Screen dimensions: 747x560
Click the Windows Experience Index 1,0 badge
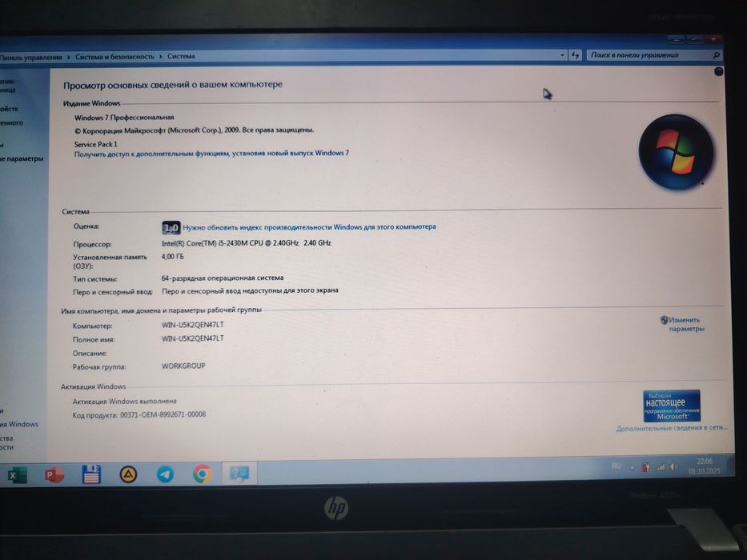171,228
